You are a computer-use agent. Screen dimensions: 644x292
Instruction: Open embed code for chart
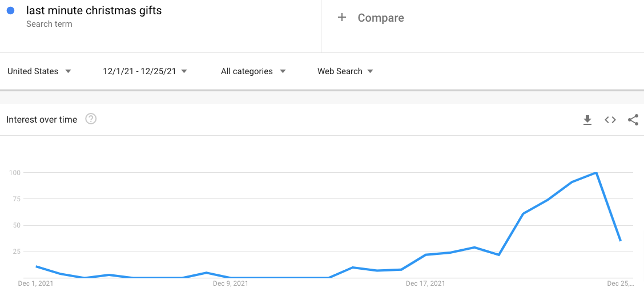tap(610, 120)
